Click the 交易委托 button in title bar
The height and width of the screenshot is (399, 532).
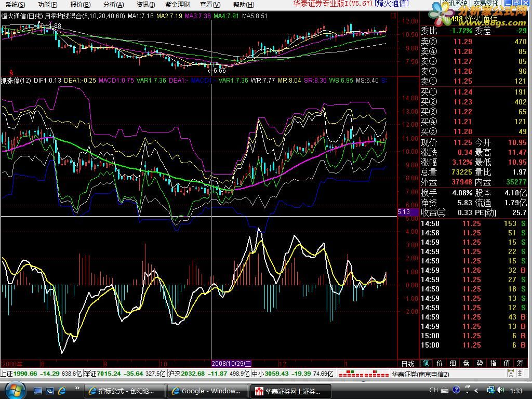486,3
